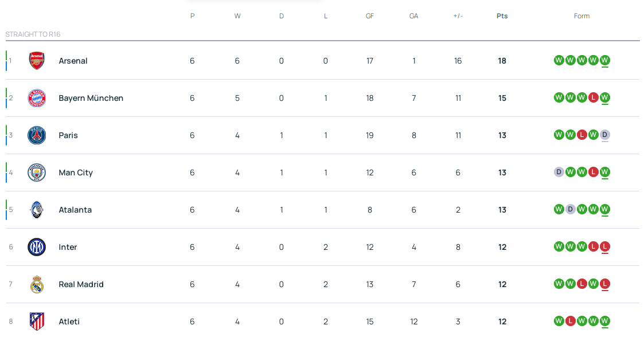Viewport: 644px width, 341px height.
Task: Click the Inter club crest
Action: (x=37, y=247)
